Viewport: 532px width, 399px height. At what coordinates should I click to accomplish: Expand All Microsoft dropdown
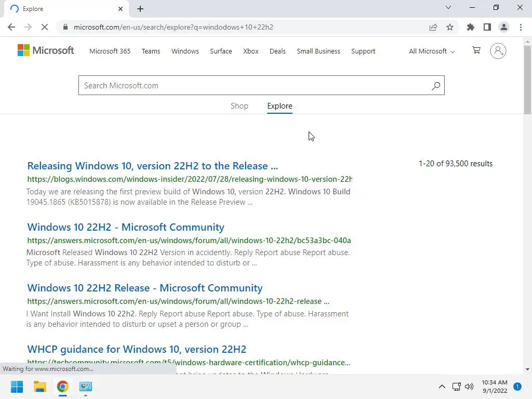(x=432, y=51)
